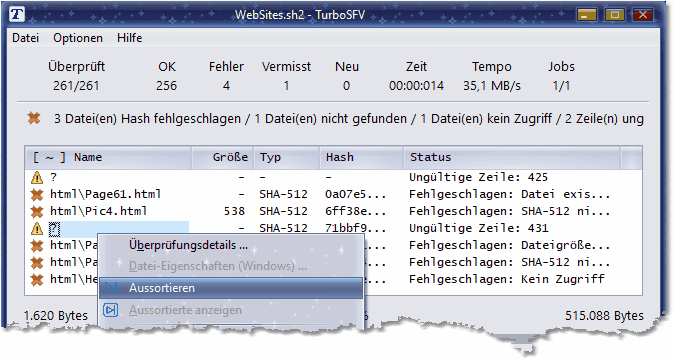This screenshot has width=673, height=360.
Task: Open the Optionen menu
Action: [x=78, y=38]
